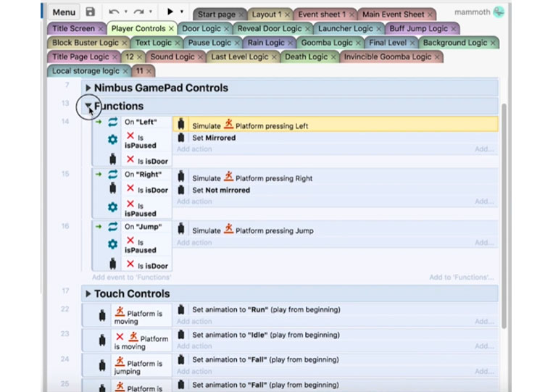Collapse the Functions group
Image resolution: width=553 pixels, height=392 pixels.
tap(88, 105)
